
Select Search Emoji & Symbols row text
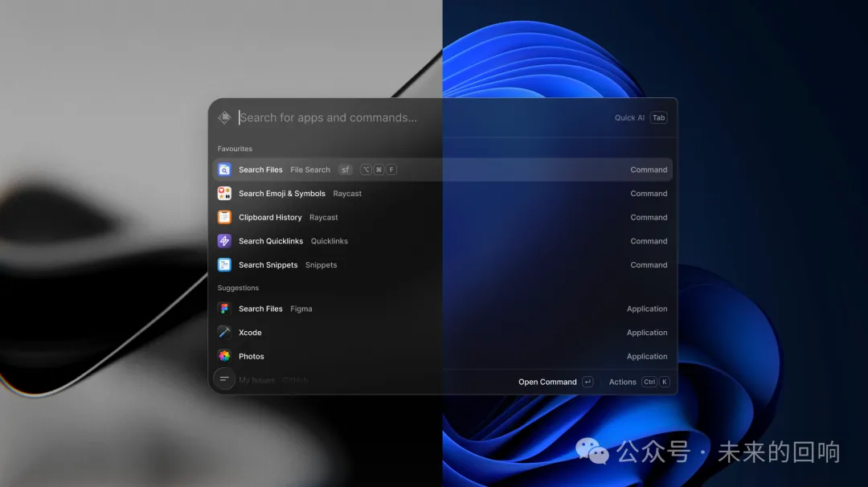pyautogui.click(x=282, y=194)
